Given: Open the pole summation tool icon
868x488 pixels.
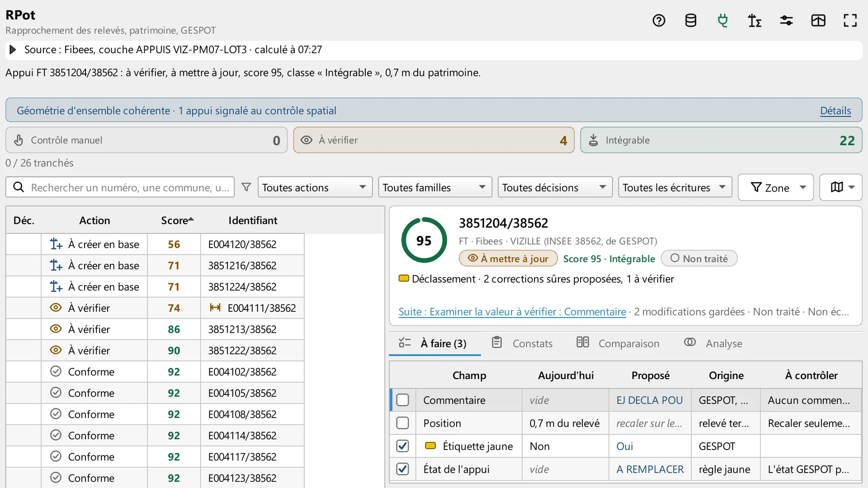Looking at the screenshot, I should 755,20.
